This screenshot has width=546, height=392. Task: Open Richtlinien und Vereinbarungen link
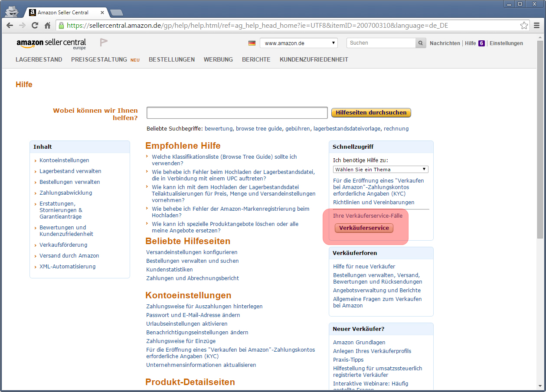tap(374, 202)
